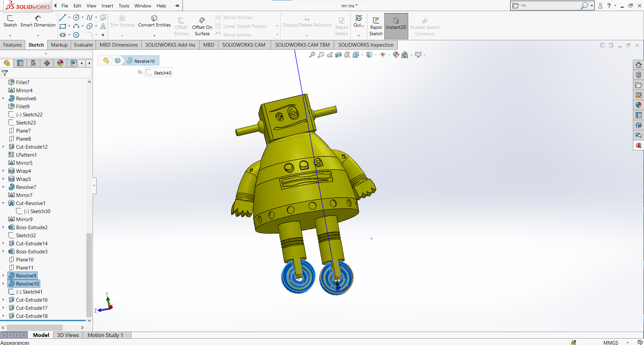Toggle Instant2D mode

tap(396, 23)
